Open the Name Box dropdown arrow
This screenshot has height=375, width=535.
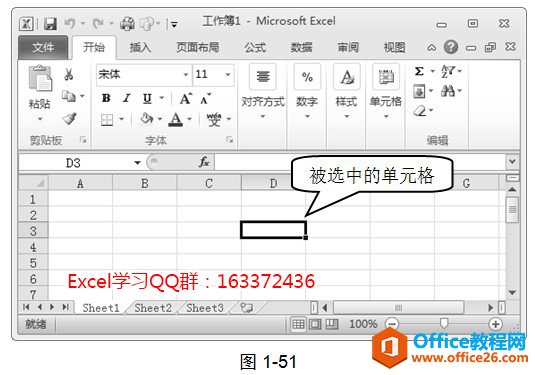tap(137, 163)
